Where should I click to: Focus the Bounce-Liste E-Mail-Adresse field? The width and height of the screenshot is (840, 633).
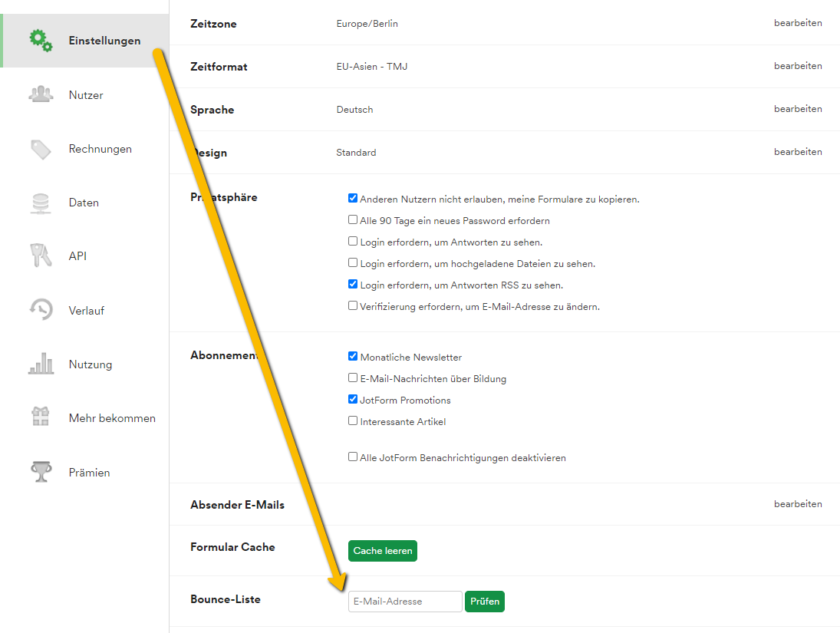[405, 602]
